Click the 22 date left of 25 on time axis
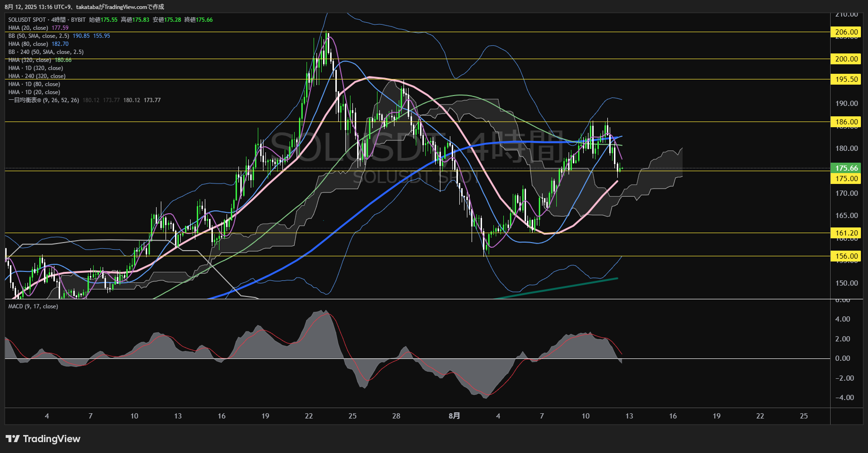 click(309, 416)
